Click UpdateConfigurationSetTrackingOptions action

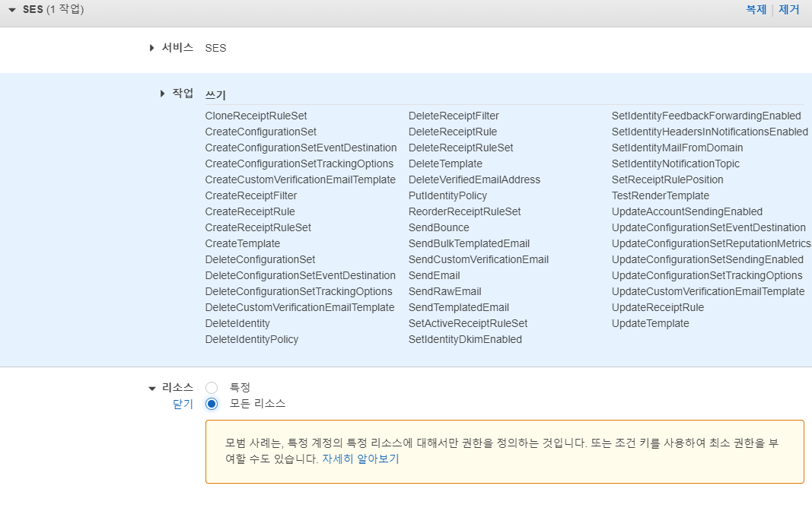(708, 276)
